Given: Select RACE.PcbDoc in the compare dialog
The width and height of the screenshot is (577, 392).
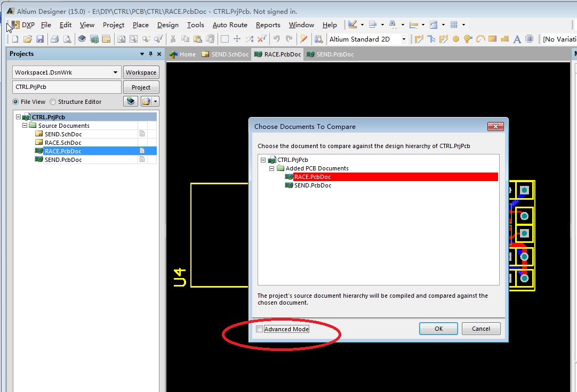Looking at the screenshot, I should pyautogui.click(x=312, y=177).
